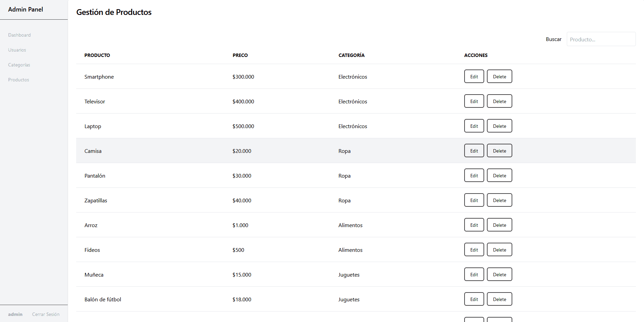Delete the Muñeca product
This screenshot has width=644, height=322.
(x=499, y=275)
